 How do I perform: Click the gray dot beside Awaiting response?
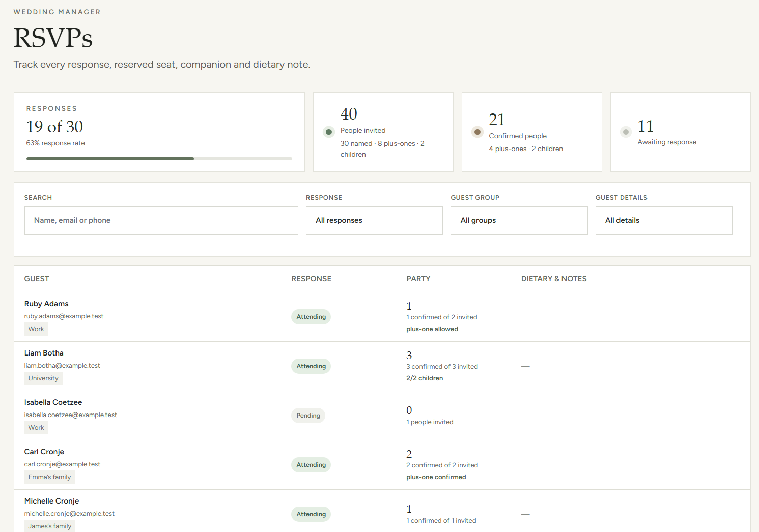(626, 132)
